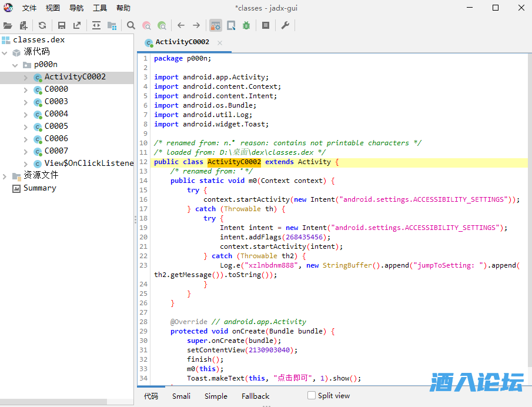
Task: Expand the C0005 class node
Action: [25, 126]
